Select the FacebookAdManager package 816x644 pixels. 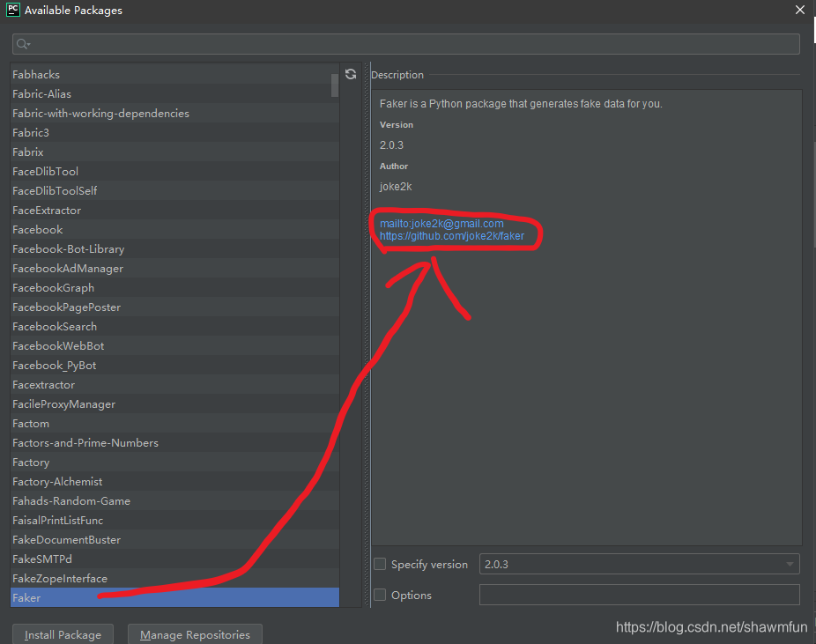coord(174,269)
